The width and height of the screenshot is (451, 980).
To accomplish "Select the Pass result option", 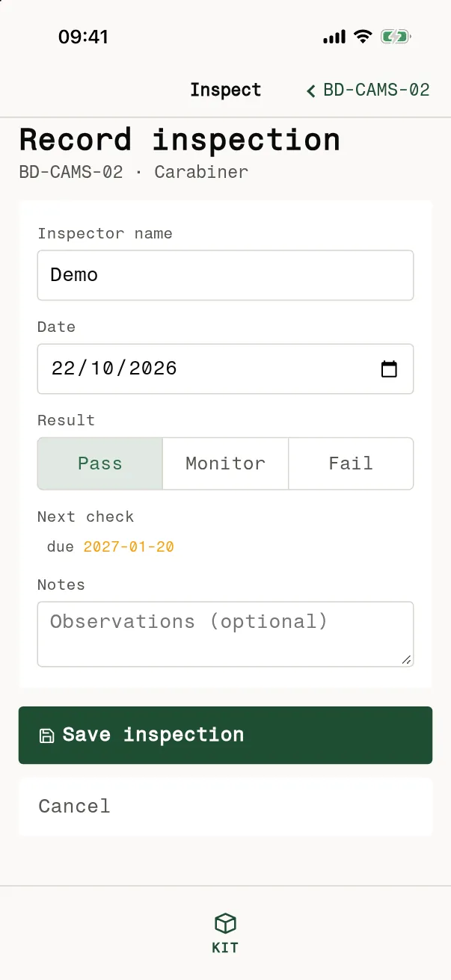I will [100, 463].
